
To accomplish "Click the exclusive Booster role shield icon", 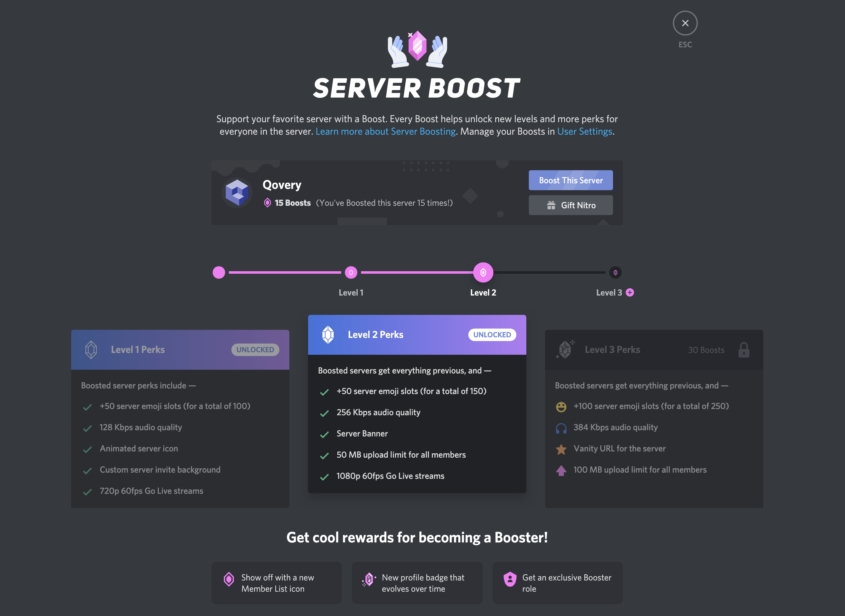I will tap(511, 579).
